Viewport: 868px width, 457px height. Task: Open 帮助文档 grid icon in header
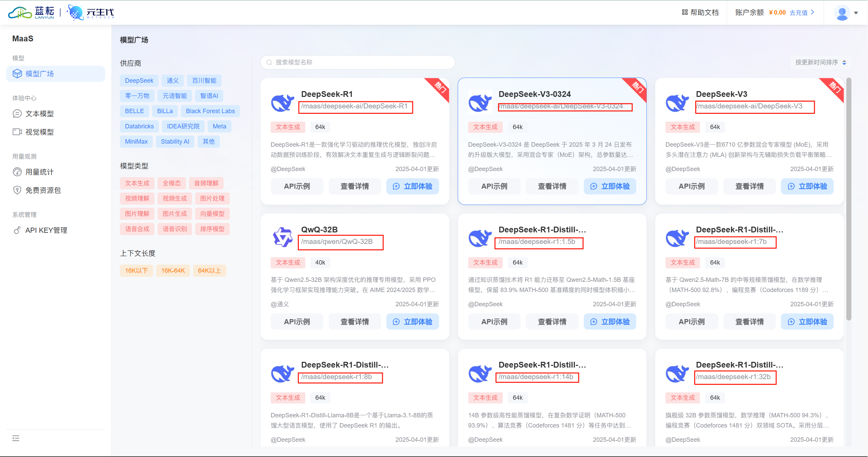click(x=685, y=13)
